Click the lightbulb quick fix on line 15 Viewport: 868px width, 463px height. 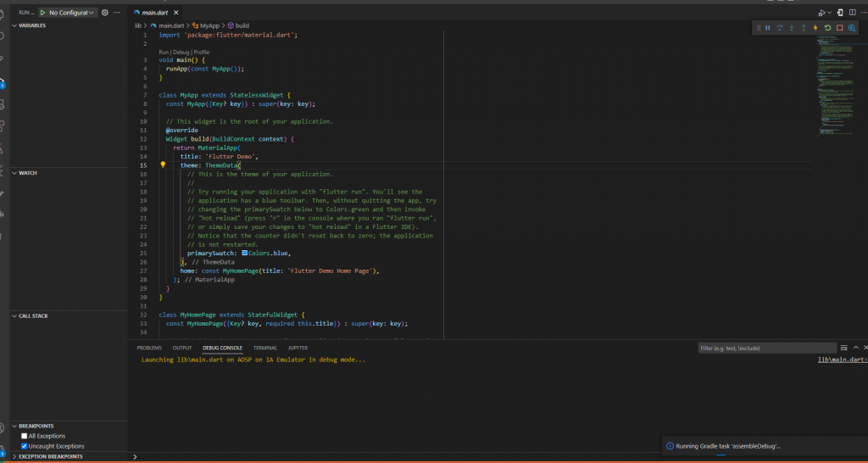pyautogui.click(x=163, y=165)
